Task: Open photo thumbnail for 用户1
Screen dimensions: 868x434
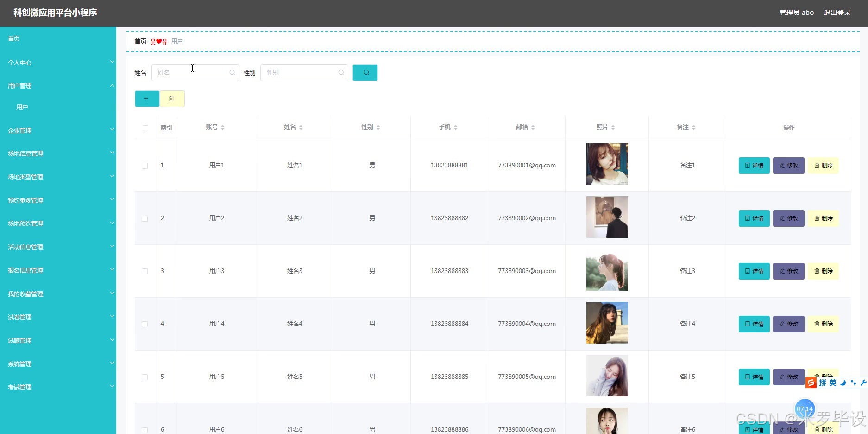Action: [607, 164]
